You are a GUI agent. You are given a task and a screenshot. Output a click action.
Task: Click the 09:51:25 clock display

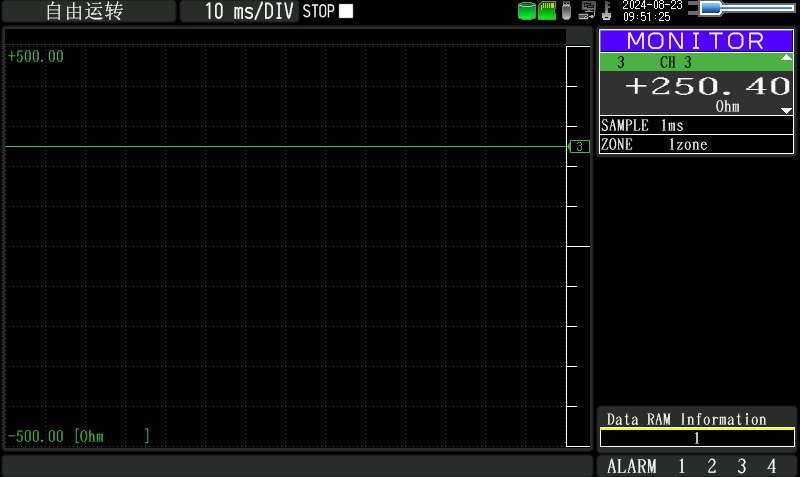point(646,17)
